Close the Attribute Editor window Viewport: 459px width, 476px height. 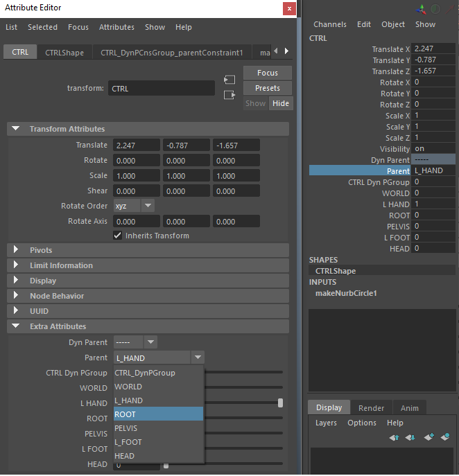(289, 8)
